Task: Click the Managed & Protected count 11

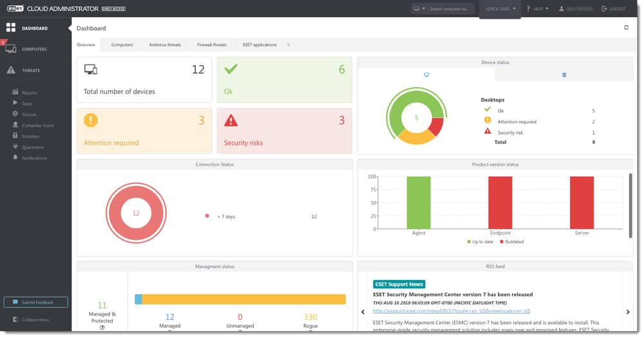Action: 102,305
